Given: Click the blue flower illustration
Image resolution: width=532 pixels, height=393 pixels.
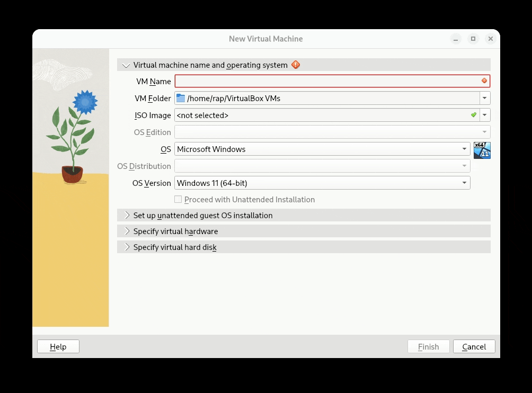Looking at the screenshot, I should point(85,102).
